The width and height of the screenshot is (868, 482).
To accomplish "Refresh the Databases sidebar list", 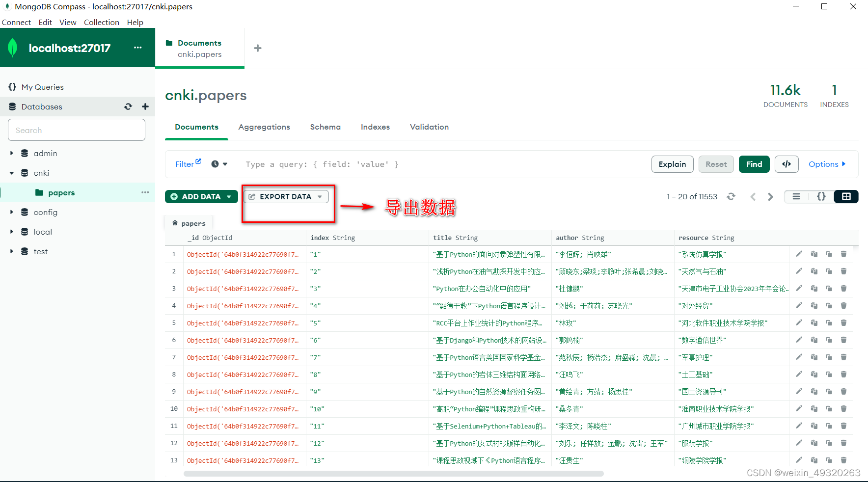I will click(x=128, y=107).
